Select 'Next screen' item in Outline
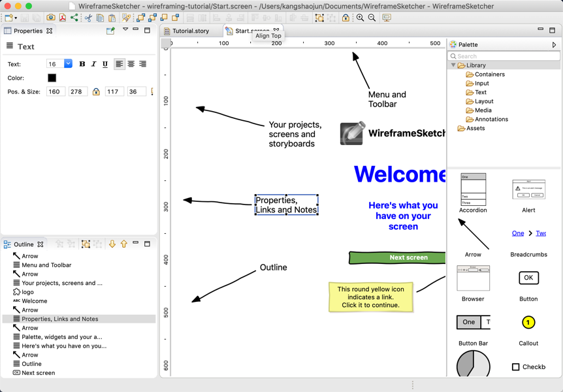The height and width of the screenshot is (392, 563). tap(38, 373)
